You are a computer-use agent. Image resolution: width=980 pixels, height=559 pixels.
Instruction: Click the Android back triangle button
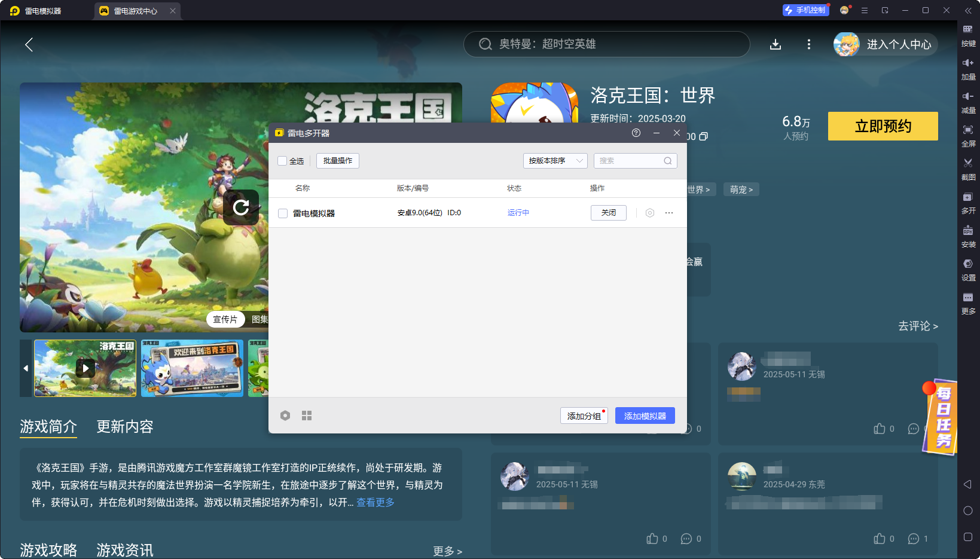(x=967, y=484)
